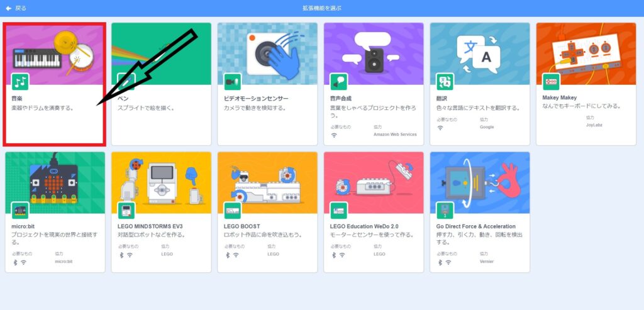Click Bluetooth icon on micro:bit card
644x310 pixels.
[15, 262]
